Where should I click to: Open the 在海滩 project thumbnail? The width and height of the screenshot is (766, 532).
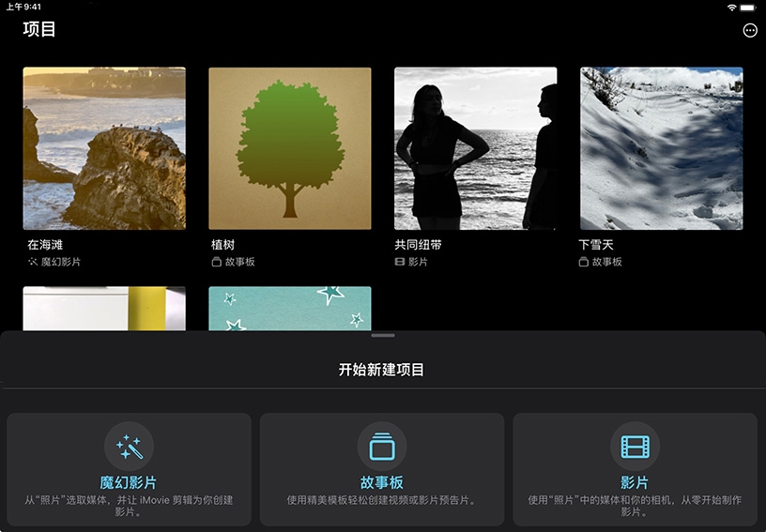(x=104, y=148)
